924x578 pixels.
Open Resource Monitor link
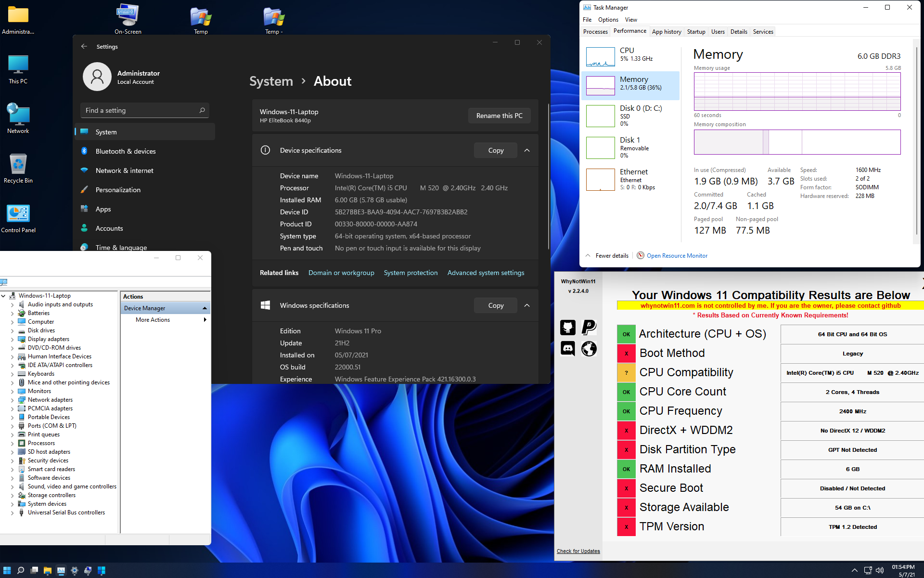(x=677, y=256)
